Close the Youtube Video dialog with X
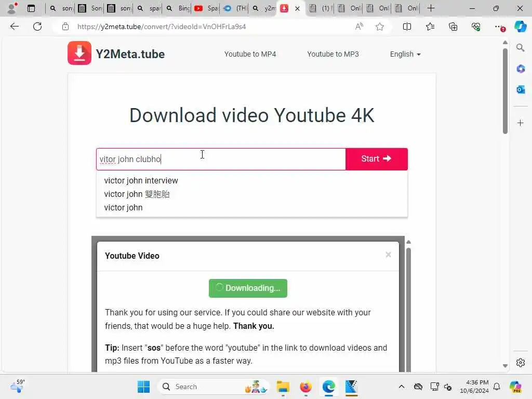Viewport: 532px width, 399px height. [x=388, y=255]
